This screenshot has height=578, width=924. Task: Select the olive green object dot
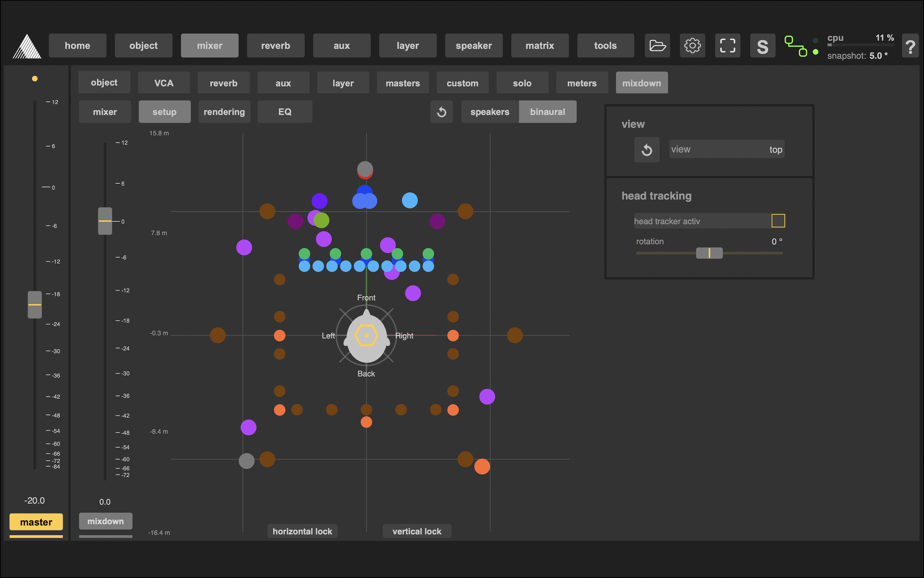pos(321,220)
